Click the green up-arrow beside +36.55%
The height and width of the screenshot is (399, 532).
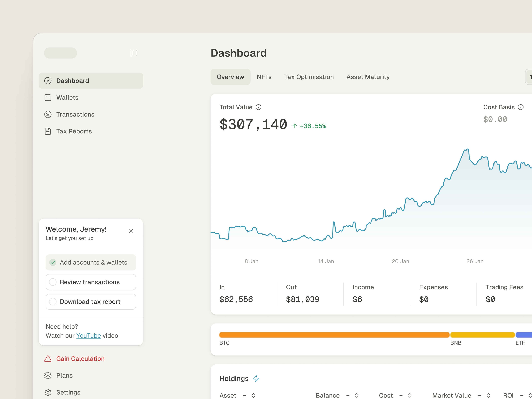[x=295, y=126]
